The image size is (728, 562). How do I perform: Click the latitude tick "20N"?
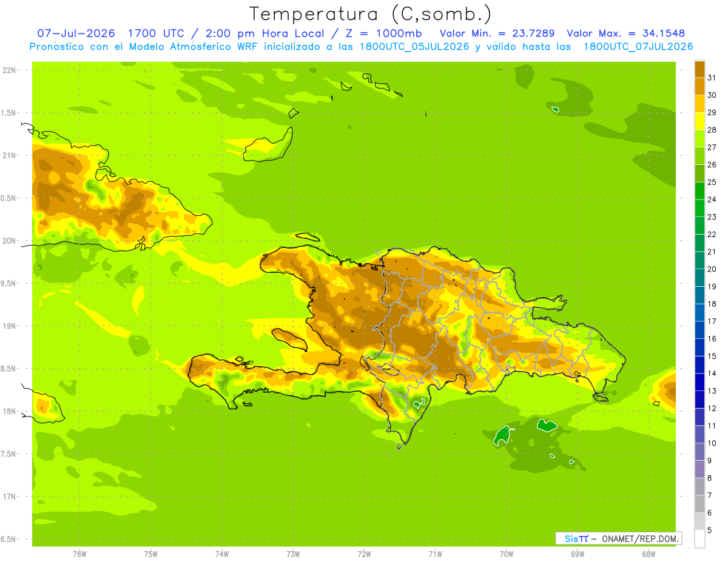coord(10,241)
